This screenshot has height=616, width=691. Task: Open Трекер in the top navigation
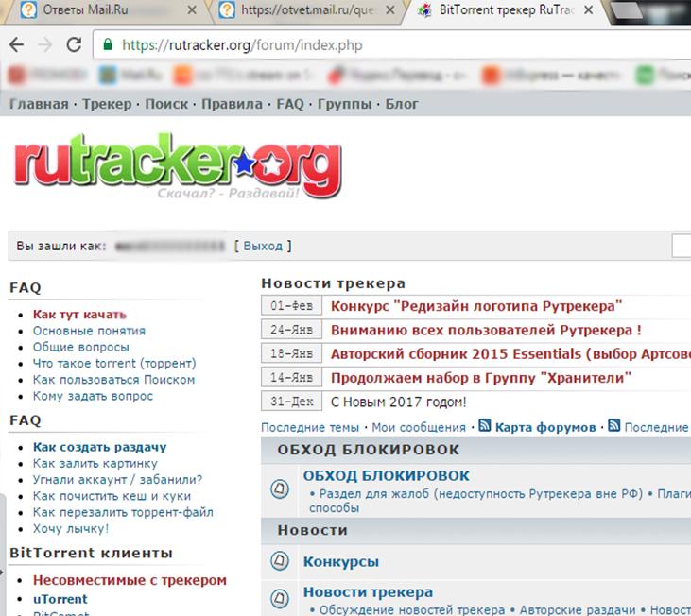tap(107, 104)
